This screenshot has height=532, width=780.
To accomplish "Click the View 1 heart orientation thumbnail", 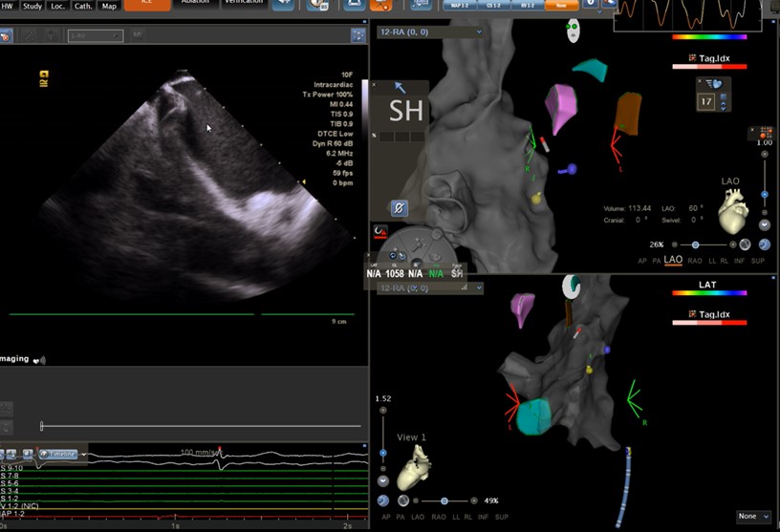I will tap(414, 467).
